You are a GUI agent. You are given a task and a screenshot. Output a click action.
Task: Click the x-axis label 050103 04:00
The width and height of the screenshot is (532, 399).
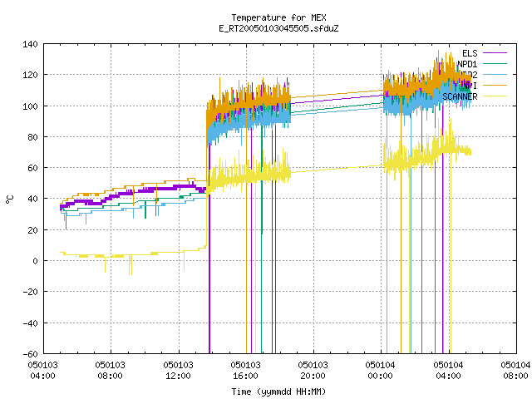tap(42, 371)
